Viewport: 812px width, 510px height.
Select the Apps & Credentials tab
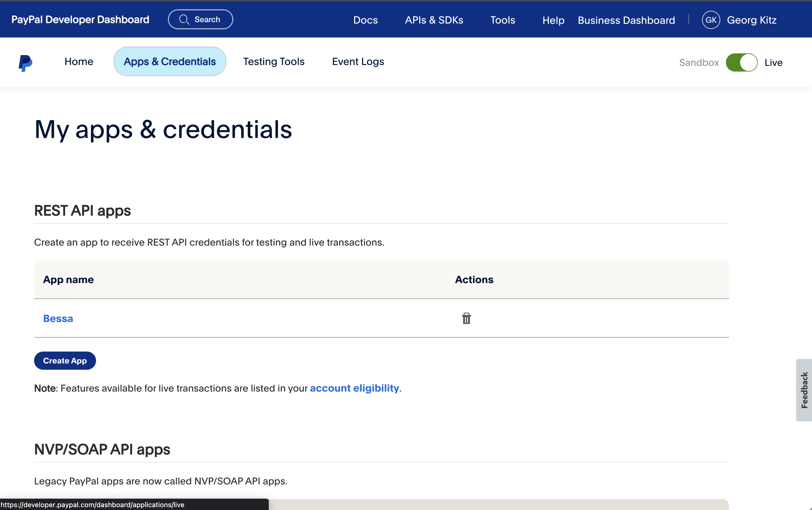point(170,62)
